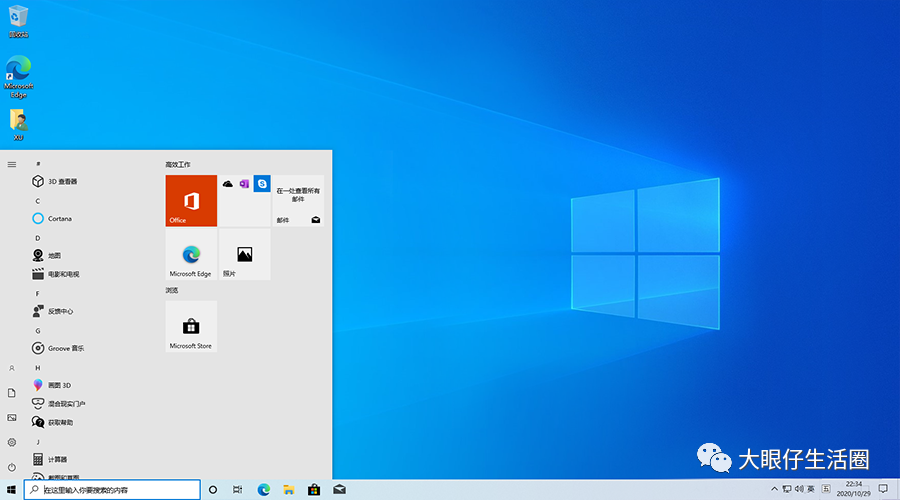Open Documents from the Start sidebar
This screenshot has width=900, height=500.
[x=11, y=393]
